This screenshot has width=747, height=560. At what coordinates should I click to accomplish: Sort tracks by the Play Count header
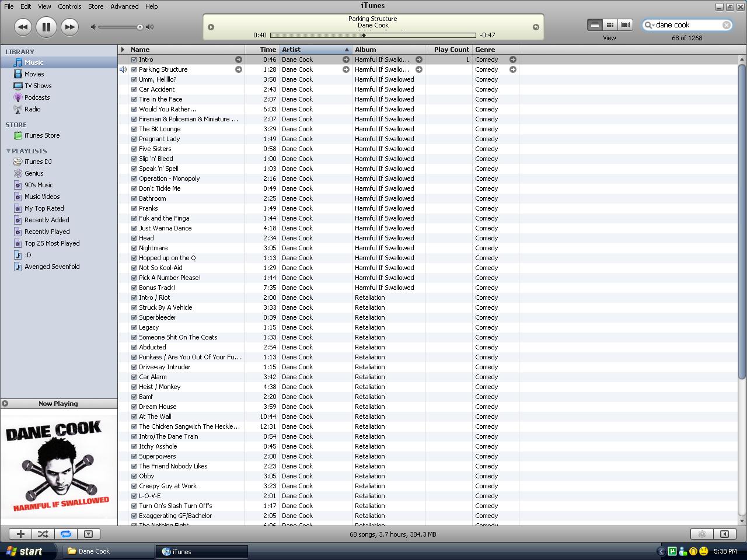(449, 50)
